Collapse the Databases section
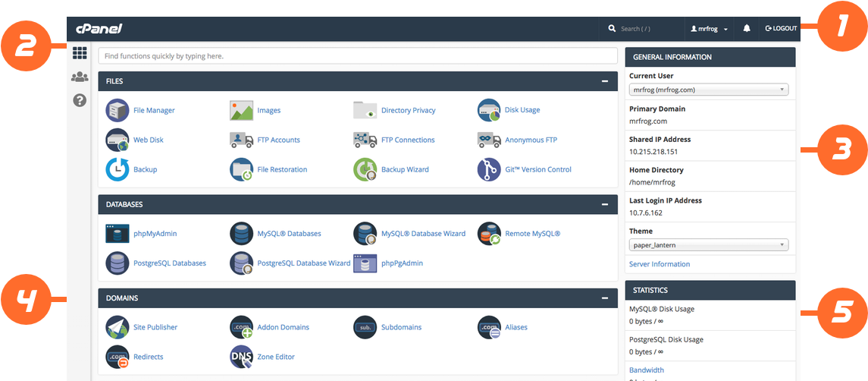The width and height of the screenshot is (868, 381). 606,204
